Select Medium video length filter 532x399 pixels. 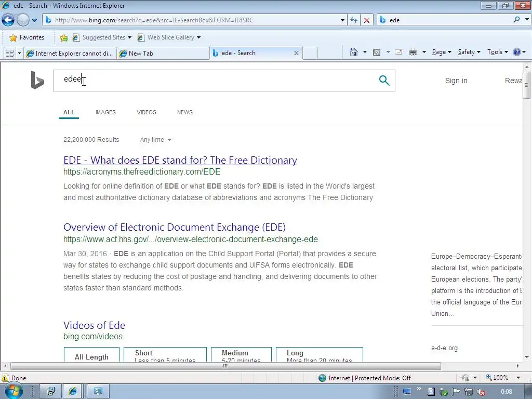(241, 354)
